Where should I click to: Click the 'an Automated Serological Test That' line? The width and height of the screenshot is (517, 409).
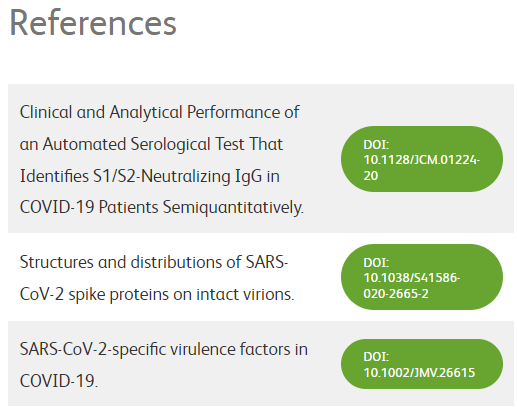point(151,144)
